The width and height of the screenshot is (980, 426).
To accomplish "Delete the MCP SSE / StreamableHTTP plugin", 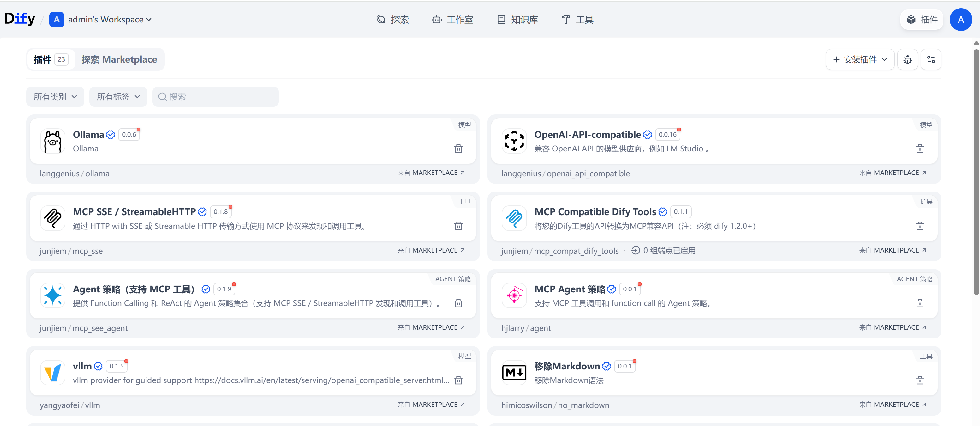I will coord(458,226).
